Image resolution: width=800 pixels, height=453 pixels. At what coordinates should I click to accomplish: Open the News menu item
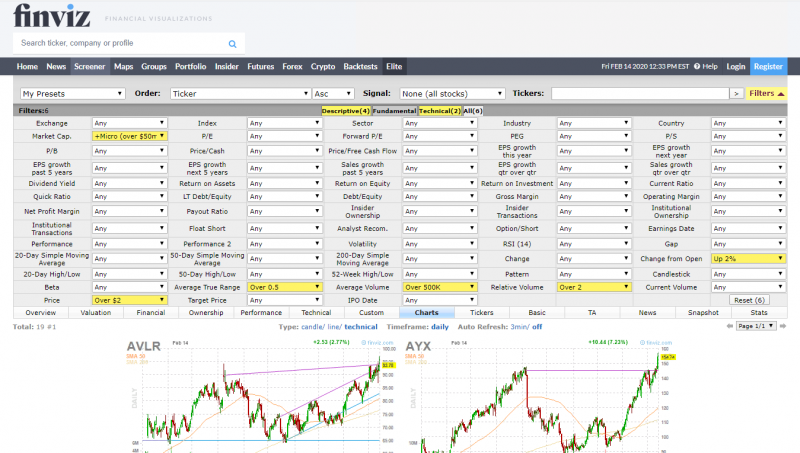(56, 66)
